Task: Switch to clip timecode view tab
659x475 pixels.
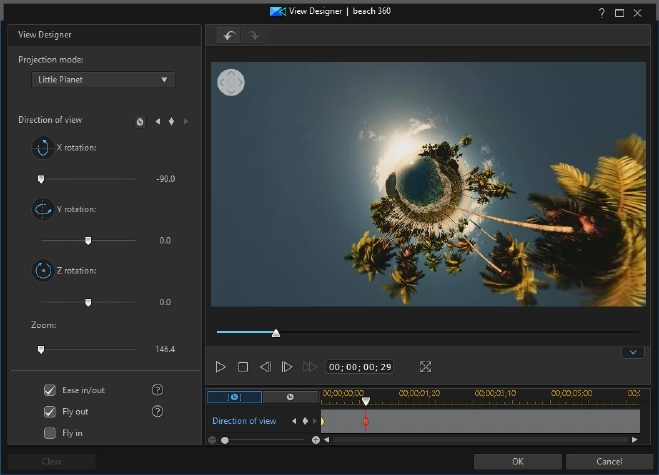Action: point(235,397)
